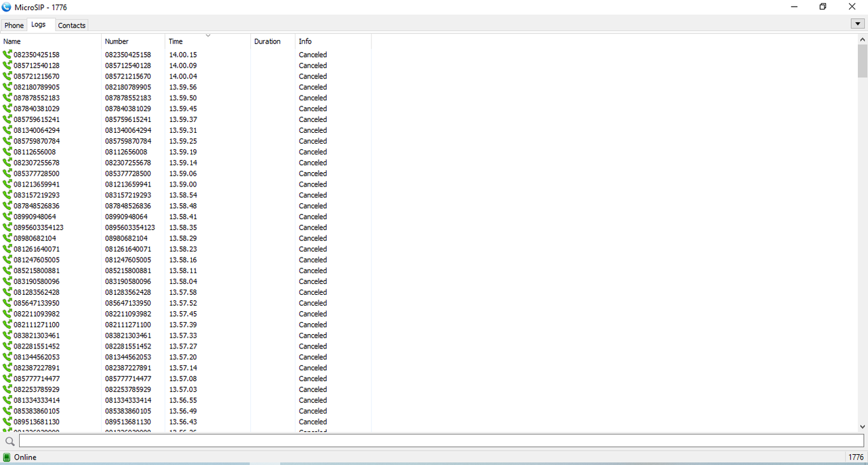Switch to the Phone tab
868x465 pixels.
coord(14,25)
